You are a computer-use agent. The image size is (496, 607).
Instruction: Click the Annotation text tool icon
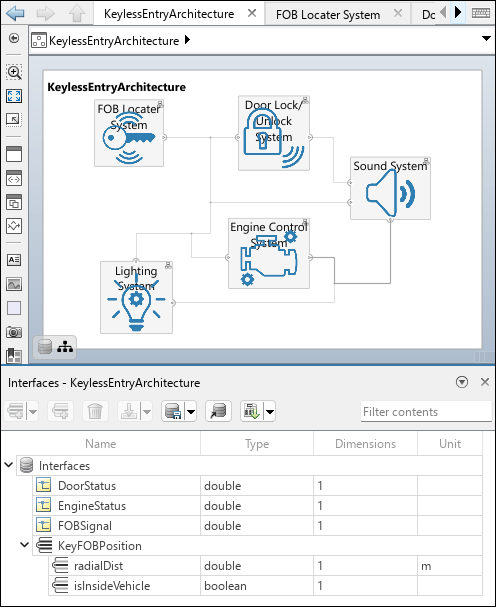tap(14, 260)
